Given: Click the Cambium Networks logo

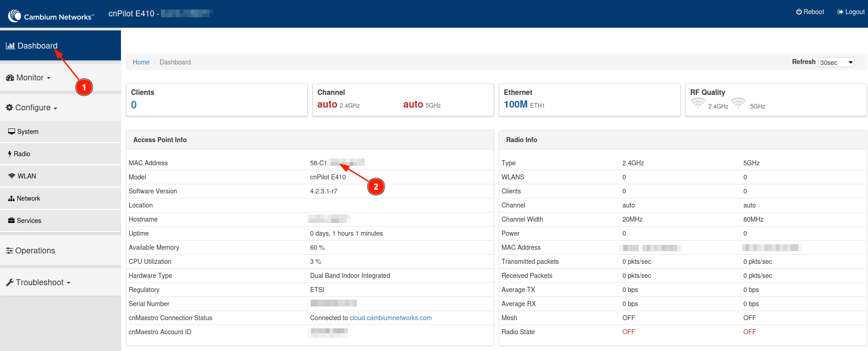Looking at the screenshot, I should tap(50, 16).
